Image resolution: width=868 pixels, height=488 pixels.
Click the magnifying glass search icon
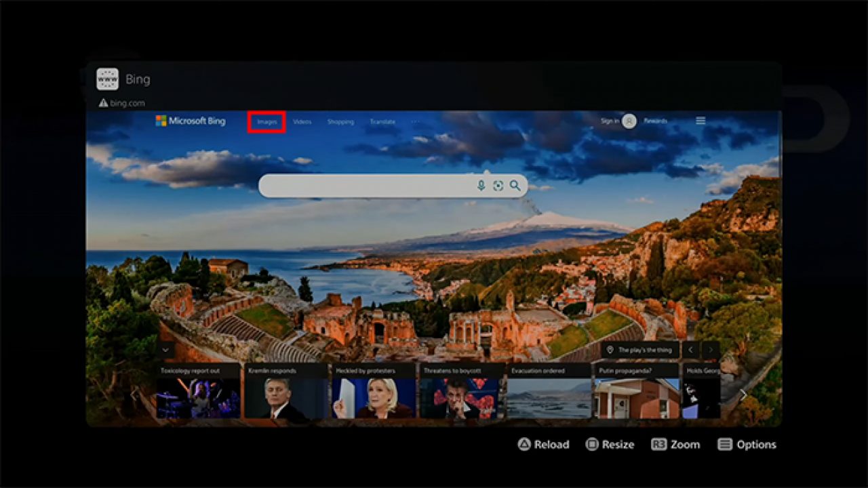click(515, 185)
